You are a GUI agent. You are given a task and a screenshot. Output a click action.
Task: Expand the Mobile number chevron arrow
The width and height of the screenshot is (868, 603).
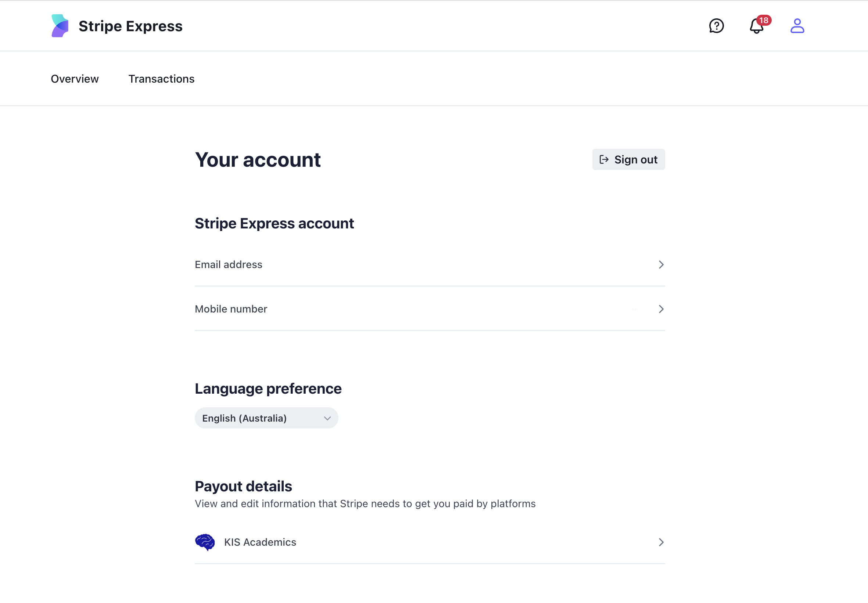[661, 309]
